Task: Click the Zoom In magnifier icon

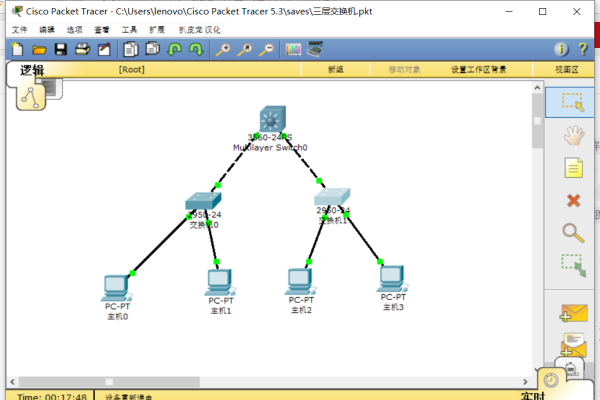Action: tap(223, 50)
